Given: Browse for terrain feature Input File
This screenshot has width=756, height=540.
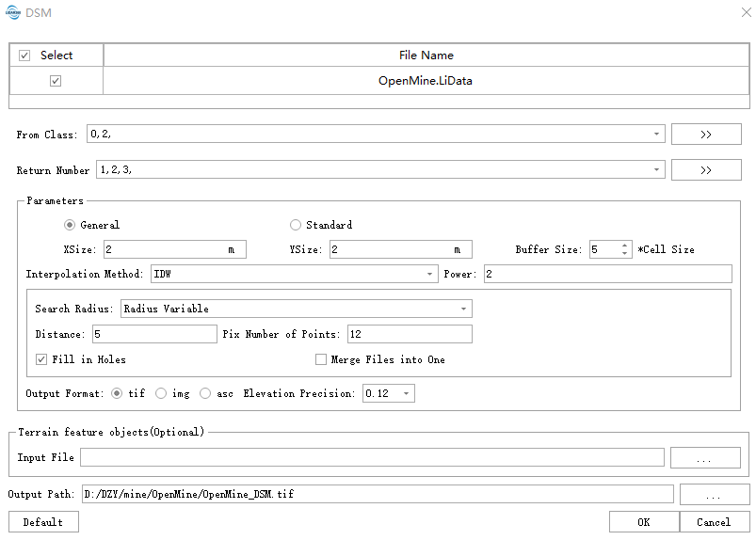Looking at the screenshot, I should (705, 458).
